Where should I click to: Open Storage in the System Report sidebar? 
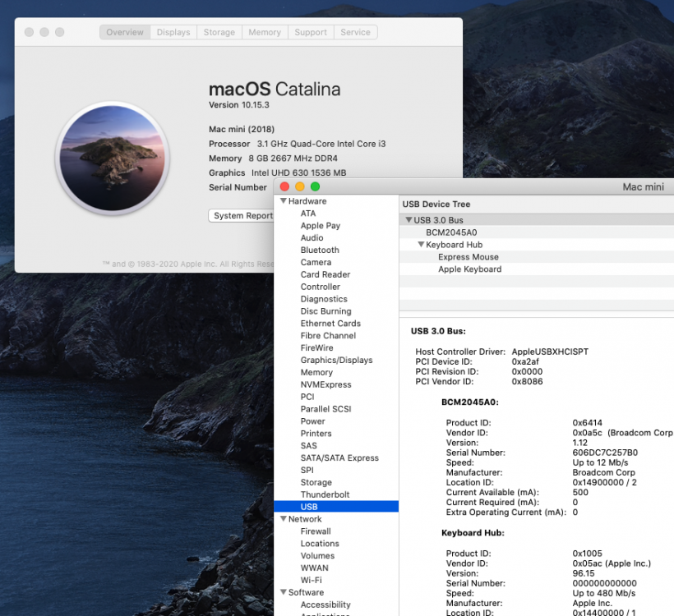(x=316, y=483)
